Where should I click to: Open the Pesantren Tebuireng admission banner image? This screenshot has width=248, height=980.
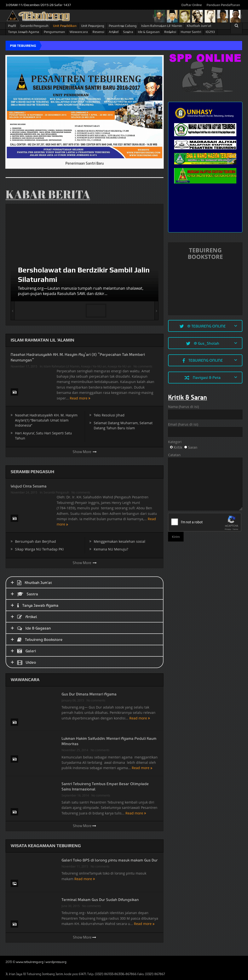click(85, 107)
